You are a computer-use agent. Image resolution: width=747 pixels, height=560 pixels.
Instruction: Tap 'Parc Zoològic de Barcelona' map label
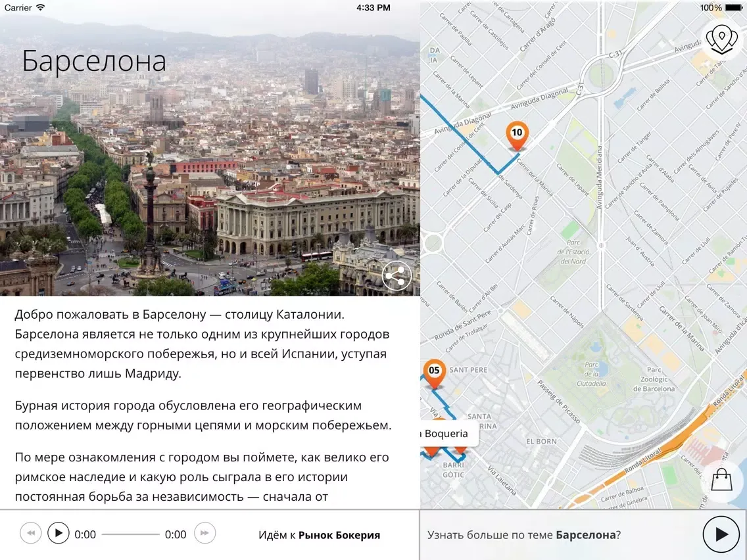[654, 379]
